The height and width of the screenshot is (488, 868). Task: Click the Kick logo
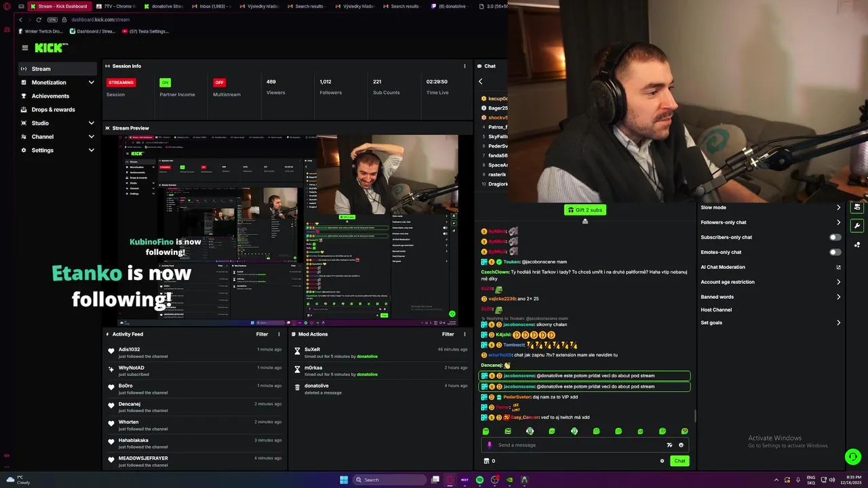[x=52, y=47]
